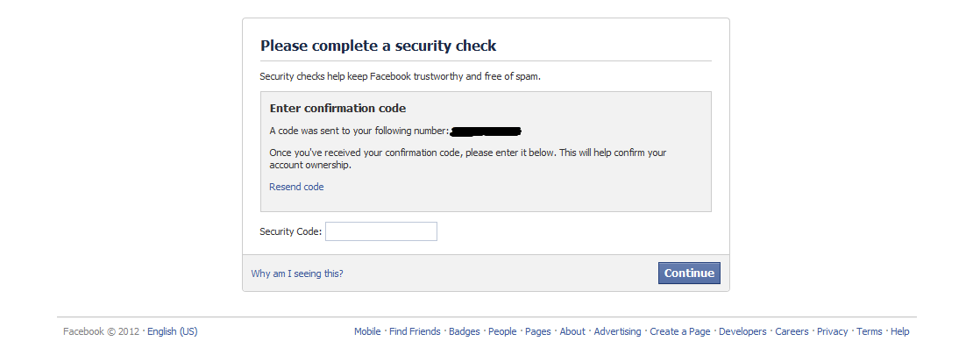This screenshot has width=980, height=355.
Task: Go to Find Friends in the footer
Action: click(415, 332)
